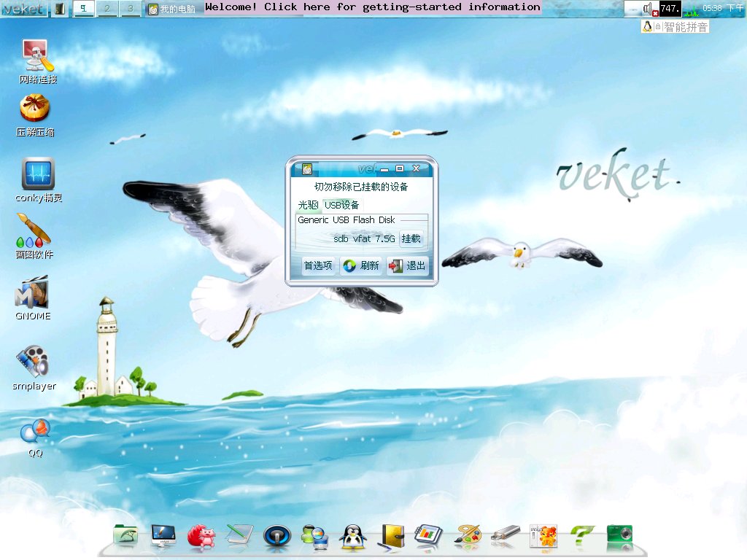Image resolution: width=747 pixels, height=560 pixels.
Task: Open the 网络连接 network desktop icon
Action: pos(38,62)
